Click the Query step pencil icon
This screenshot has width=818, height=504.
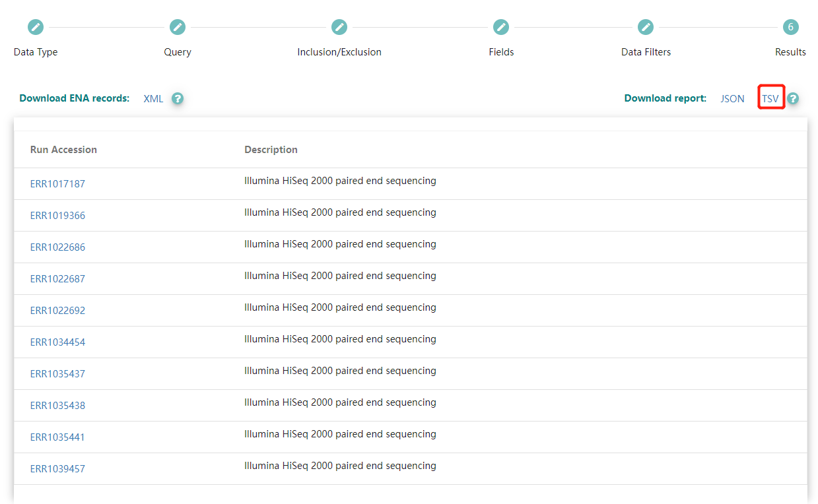pos(178,27)
